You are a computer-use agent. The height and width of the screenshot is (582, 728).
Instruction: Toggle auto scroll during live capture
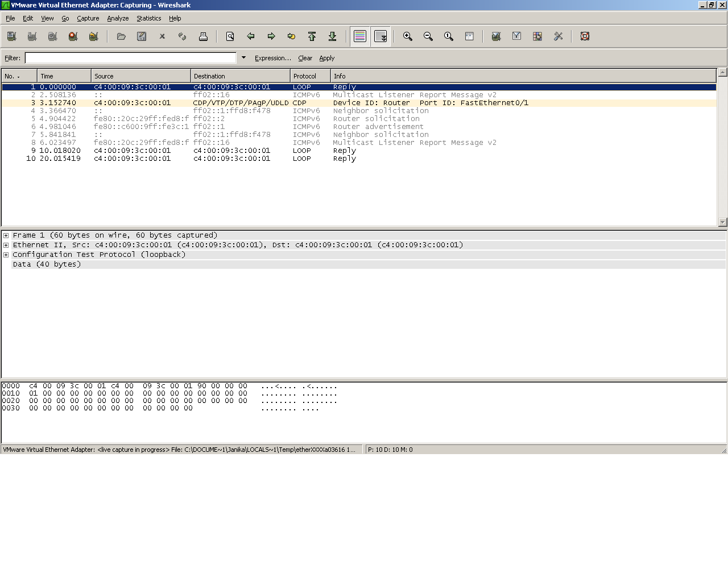380,36
